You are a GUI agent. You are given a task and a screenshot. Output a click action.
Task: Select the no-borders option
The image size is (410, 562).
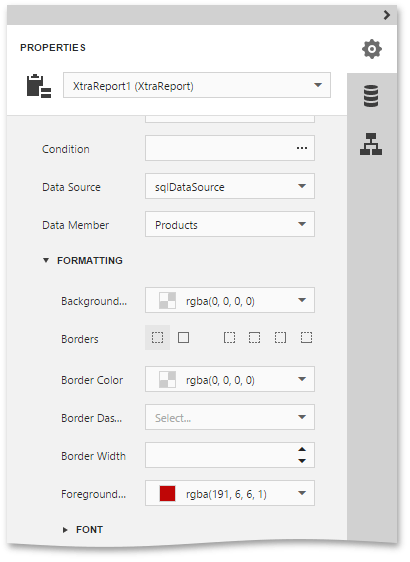coord(157,337)
